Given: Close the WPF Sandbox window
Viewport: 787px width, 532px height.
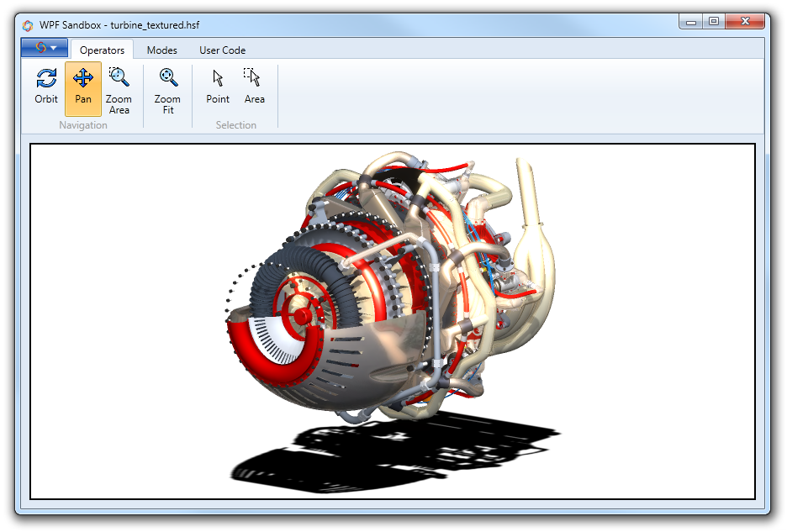Looking at the screenshot, I should click(x=744, y=22).
